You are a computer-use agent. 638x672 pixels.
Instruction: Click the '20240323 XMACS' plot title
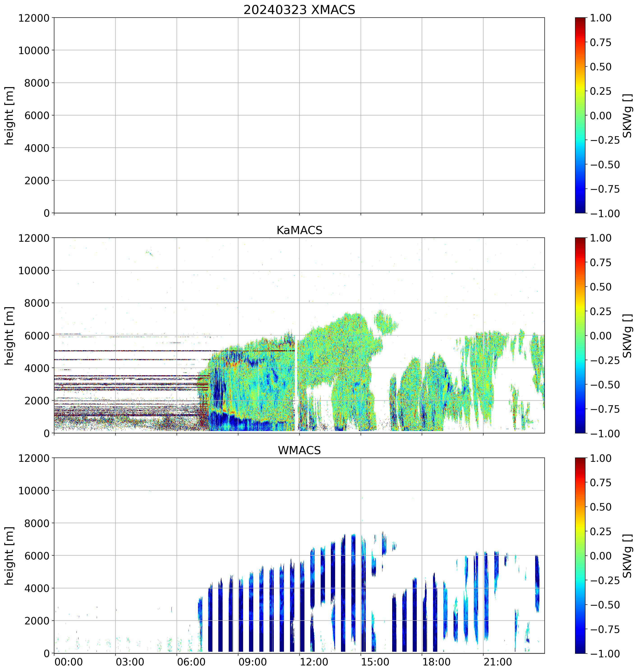[299, 9]
